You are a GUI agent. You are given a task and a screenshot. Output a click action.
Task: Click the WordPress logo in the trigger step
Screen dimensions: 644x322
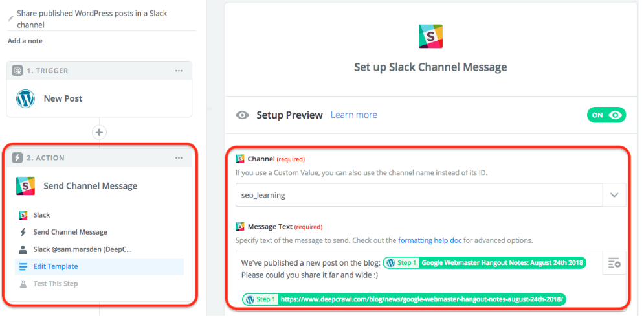(x=25, y=98)
